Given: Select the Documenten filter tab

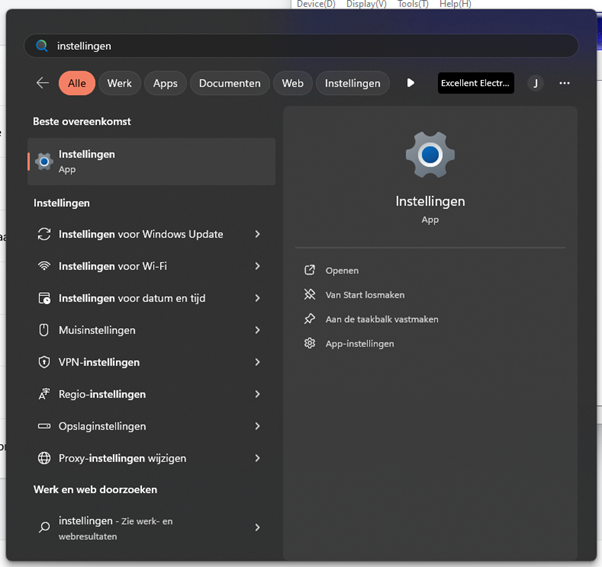Looking at the screenshot, I should click(230, 83).
